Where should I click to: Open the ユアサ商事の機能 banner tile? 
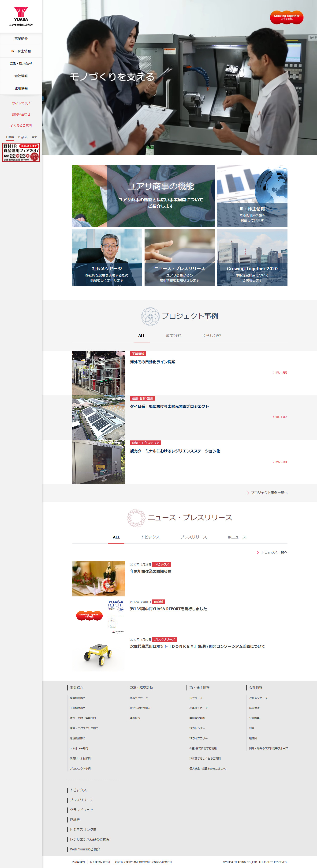click(x=143, y=195)
